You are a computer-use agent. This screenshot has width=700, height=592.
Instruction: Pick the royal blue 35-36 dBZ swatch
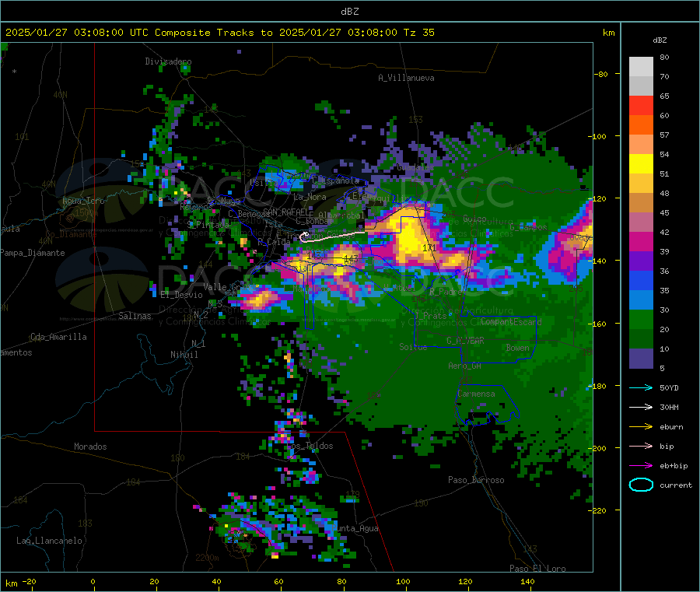pyautogui.click(x=641, y=280)
